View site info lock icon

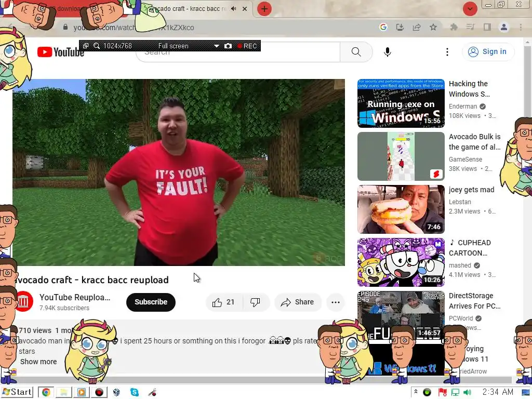(x=65, y=27)
